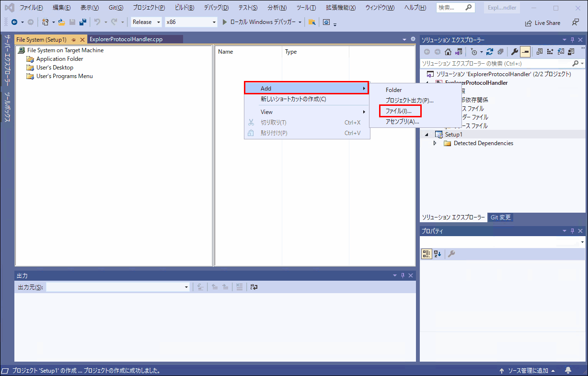This screenshot has width=588, height=376.
Task: Select User's Programs Menu folder
Action: click(x=64, y=76)
